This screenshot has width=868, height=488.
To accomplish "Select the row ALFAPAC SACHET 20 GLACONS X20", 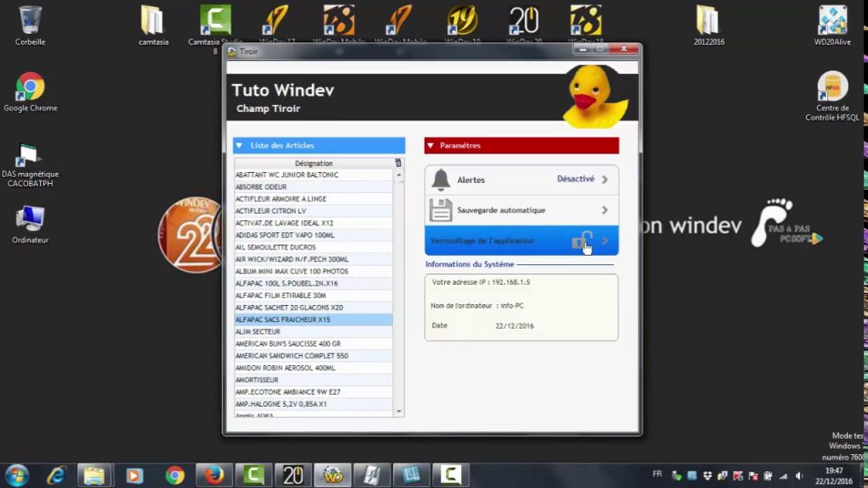I will pos(314,308).
